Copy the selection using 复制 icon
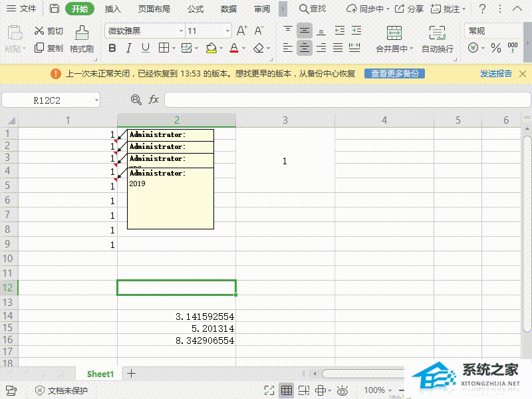 click(x=49, y=48)
